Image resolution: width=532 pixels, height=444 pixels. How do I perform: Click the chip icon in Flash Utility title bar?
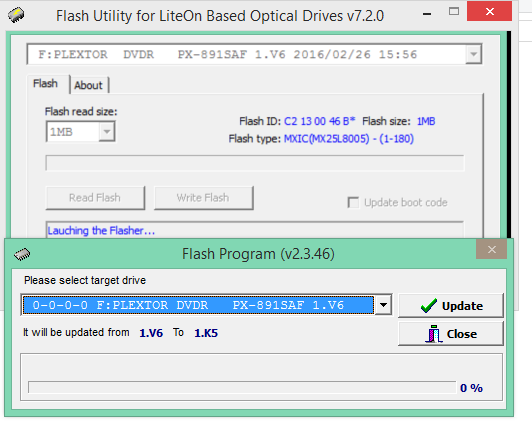point(16,15)
